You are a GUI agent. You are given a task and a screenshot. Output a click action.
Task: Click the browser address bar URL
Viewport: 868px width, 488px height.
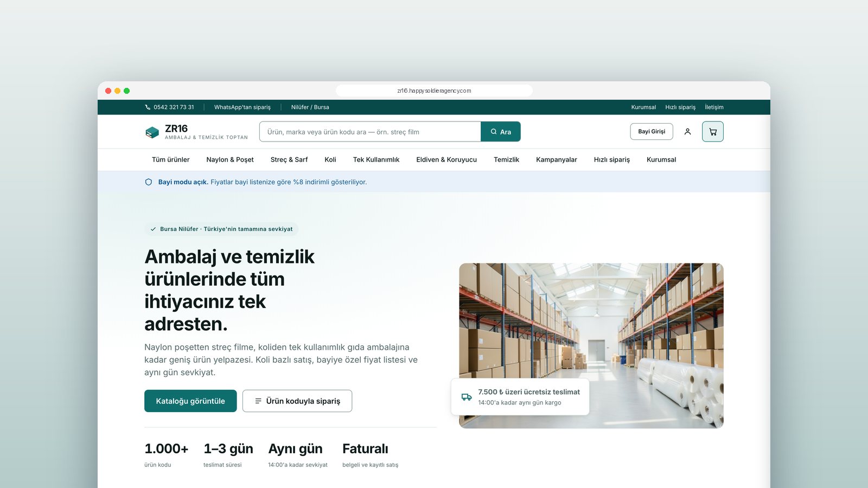(434, 91)
